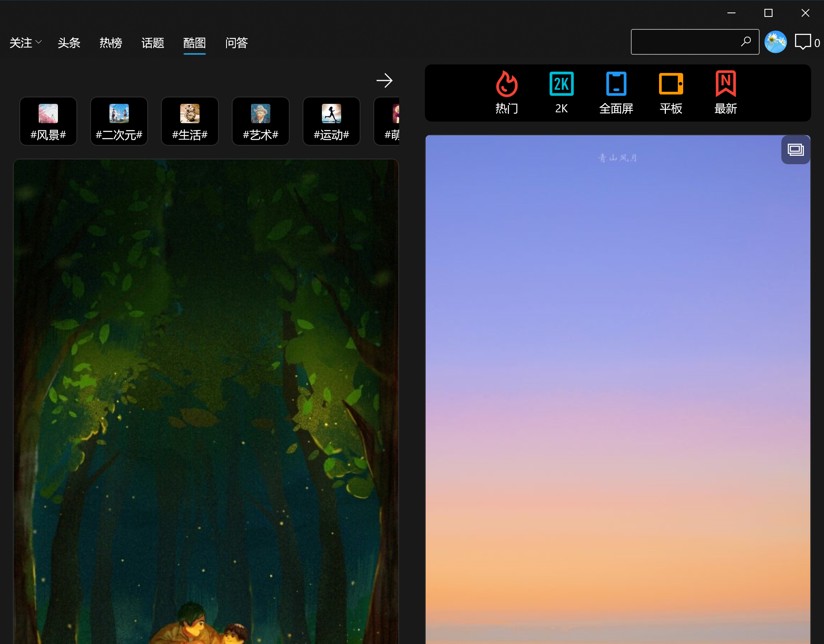Switch to the 头条 tab
Image resolution: width=824 pixels, height=644 pixels.
pyautogui.click(x=69, y=43)
